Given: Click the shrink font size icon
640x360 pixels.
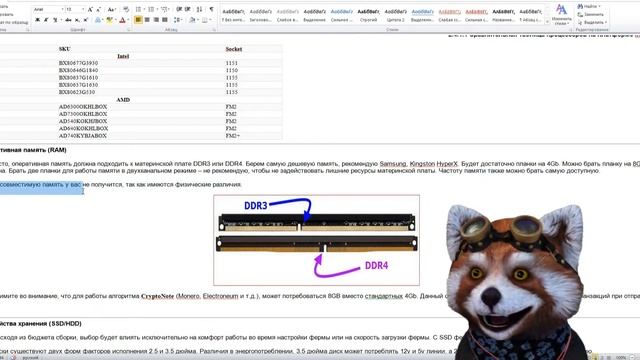Looking at the screenshot, I should tap(98, 9).
